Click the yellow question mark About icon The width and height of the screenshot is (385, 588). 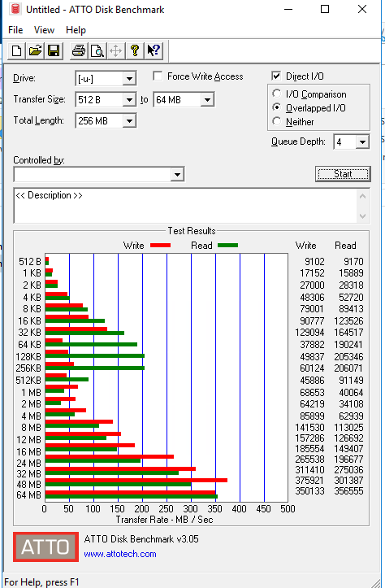pos(135,50)
